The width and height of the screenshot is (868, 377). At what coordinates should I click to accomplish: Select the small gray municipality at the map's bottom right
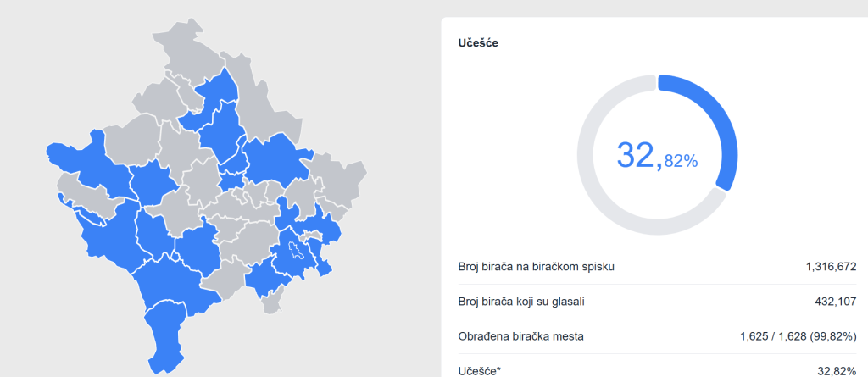pyautogui.click(x=271, y=301)
